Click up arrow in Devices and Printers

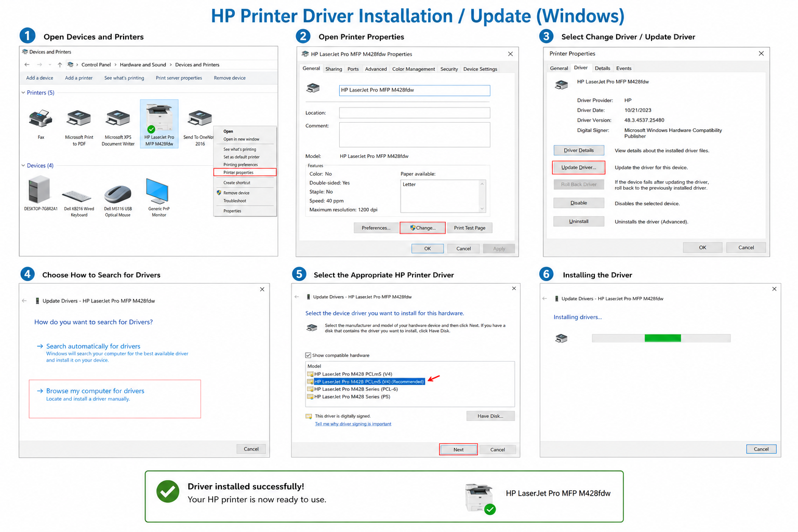point(60,64)
